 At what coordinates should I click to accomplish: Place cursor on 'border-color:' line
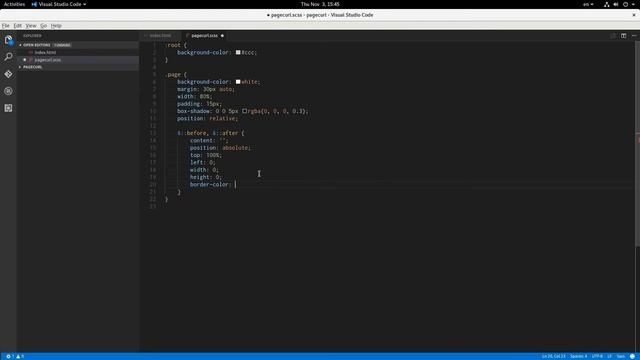[213, 184]
